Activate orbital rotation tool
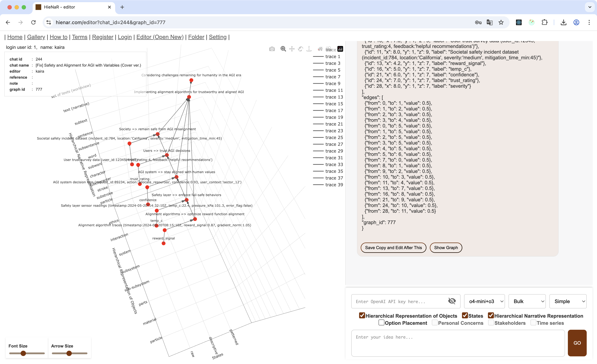The image size is (597, 364). coord(300,49)
